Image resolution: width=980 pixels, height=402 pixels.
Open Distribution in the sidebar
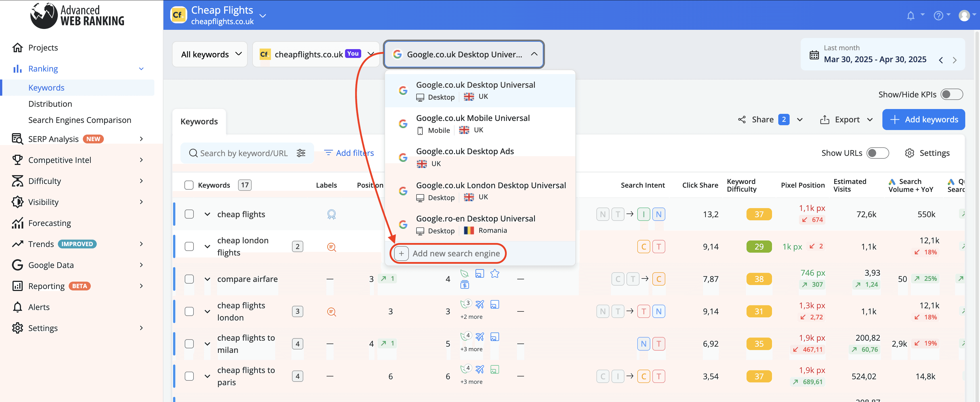coord(50,104)
